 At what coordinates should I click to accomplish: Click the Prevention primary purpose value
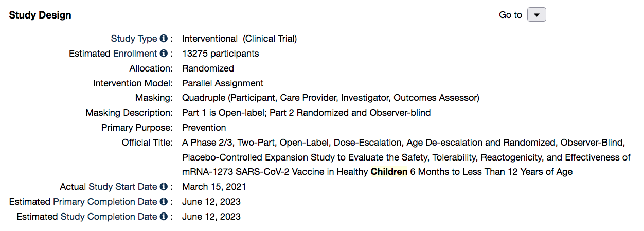pyautogui.click(x=204, y=128)
